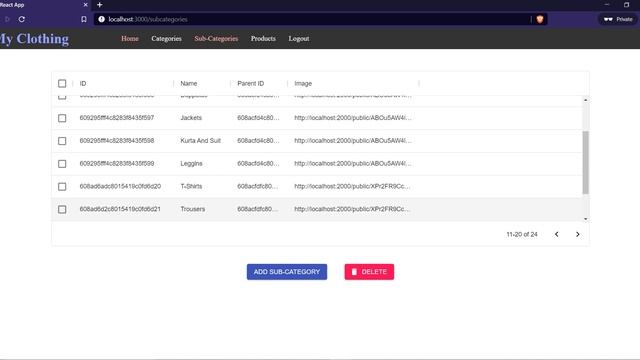Screen dimensions: 640x360
Task: Click the Leggins row image URL cell
Action: (x=353, y=164)
